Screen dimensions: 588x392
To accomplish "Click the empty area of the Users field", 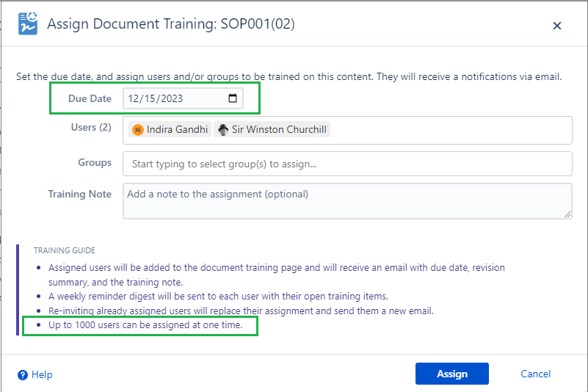I will (448, 131).
